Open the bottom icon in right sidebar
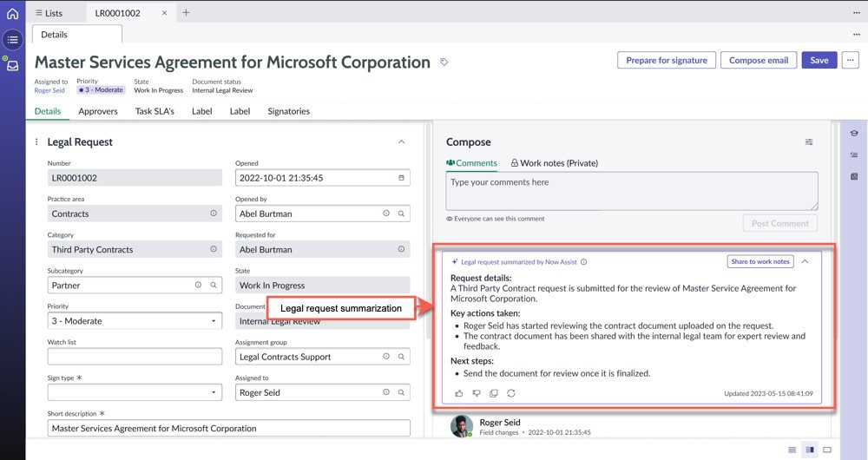 tap(854, 176)
